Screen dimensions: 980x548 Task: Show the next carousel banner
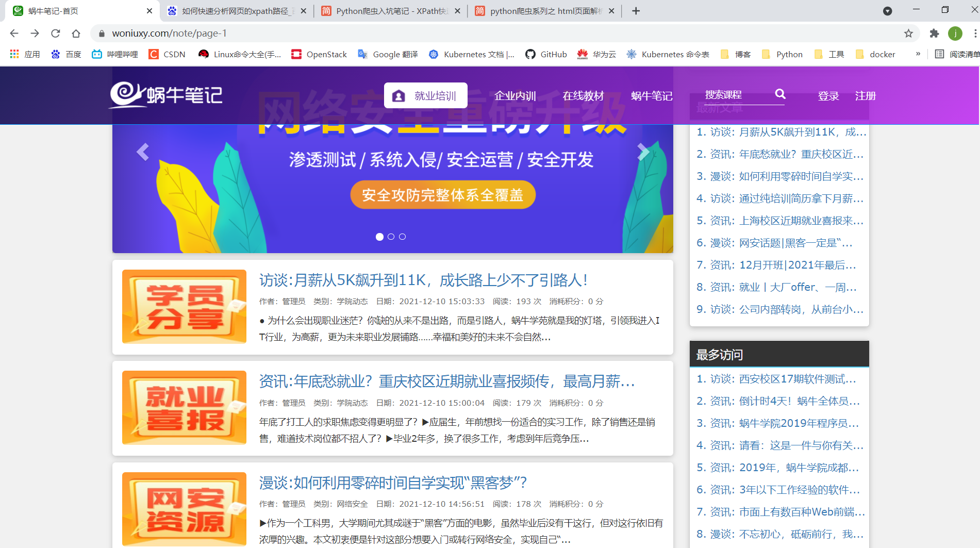(643, 152)
